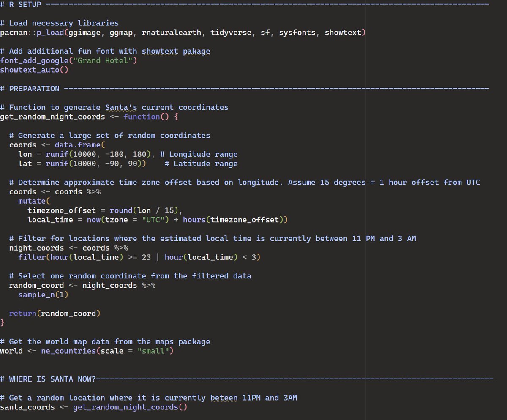Click the '-90, 90' values in the lat line
This screenshot has height=420, width=507.
[121, 164]
